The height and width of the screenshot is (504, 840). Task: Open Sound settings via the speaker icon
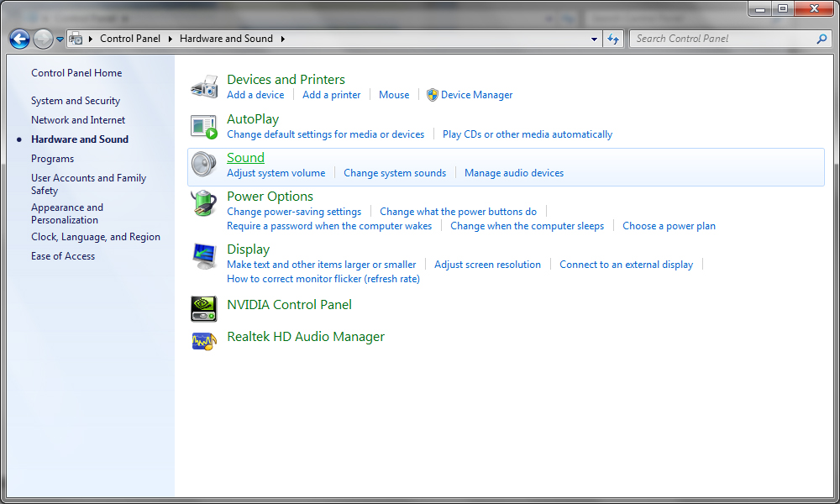[203, 164]
